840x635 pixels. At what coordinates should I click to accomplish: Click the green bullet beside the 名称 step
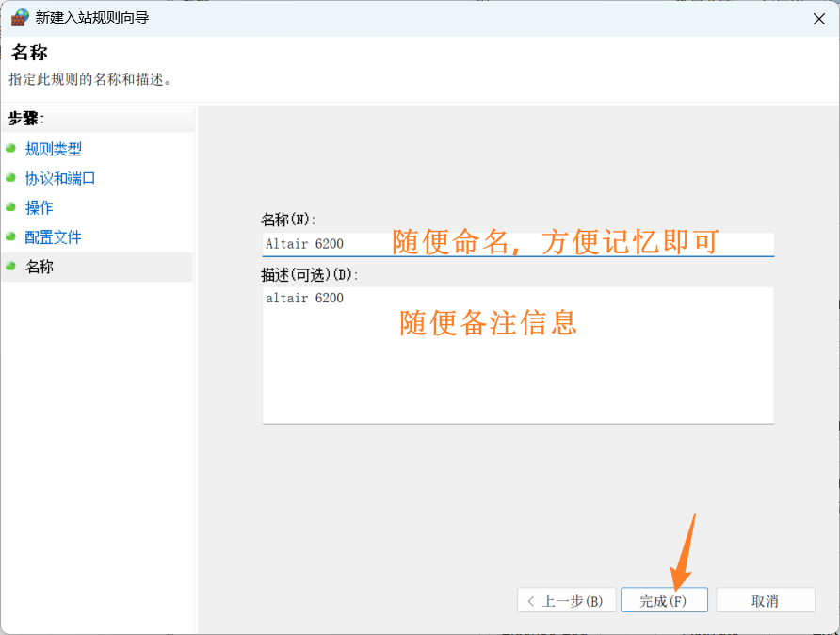pos(10,266)
